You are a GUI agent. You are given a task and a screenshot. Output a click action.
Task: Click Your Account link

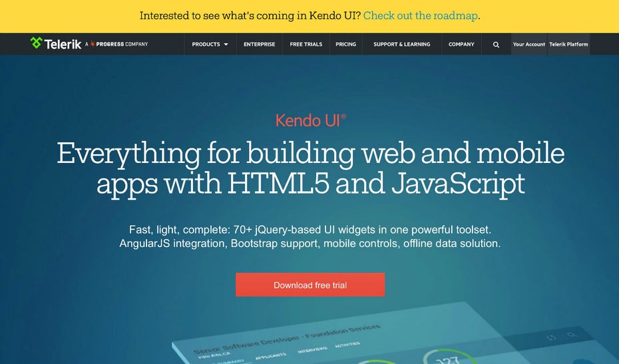tap(529, 44)
